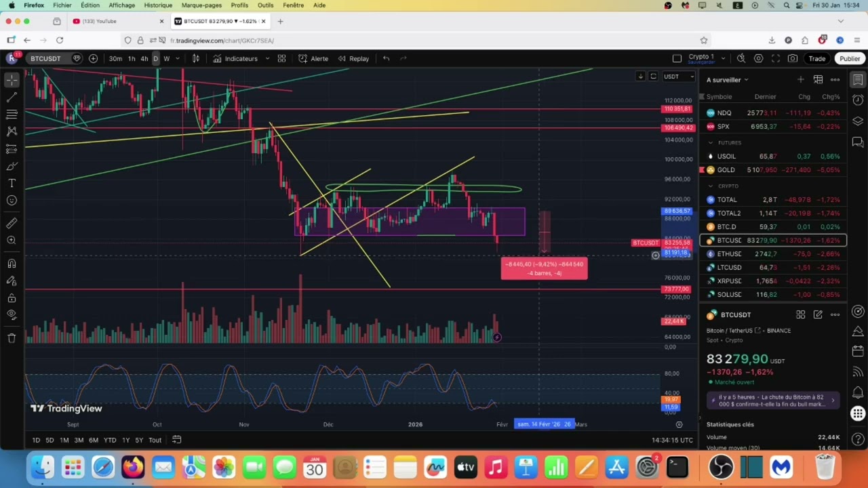Image resolution: width=868 pixels, height=488 pixels.
Task: Open the object tree layers panel
Action: coord(858,121)
